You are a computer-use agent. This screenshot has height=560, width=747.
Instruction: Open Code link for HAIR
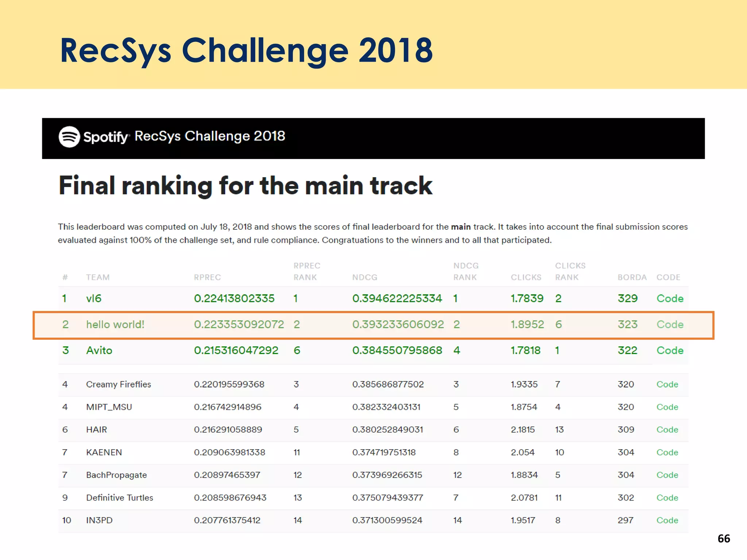(x=667, y=429)
